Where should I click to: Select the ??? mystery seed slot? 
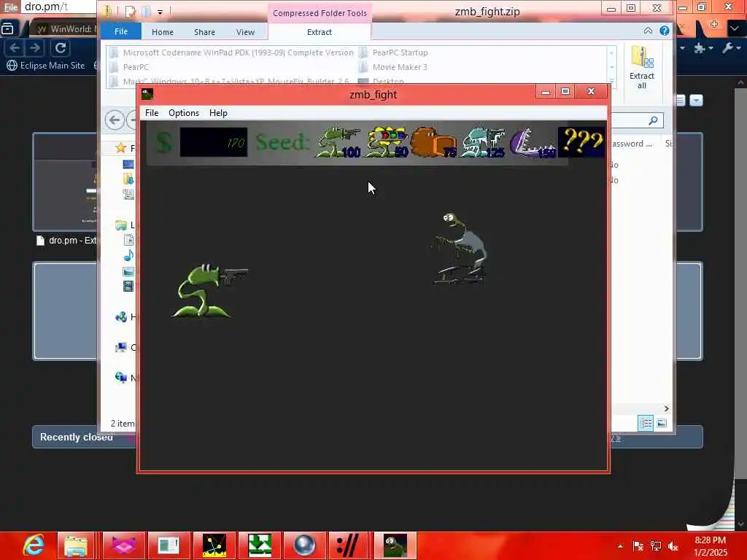(581, 142)
